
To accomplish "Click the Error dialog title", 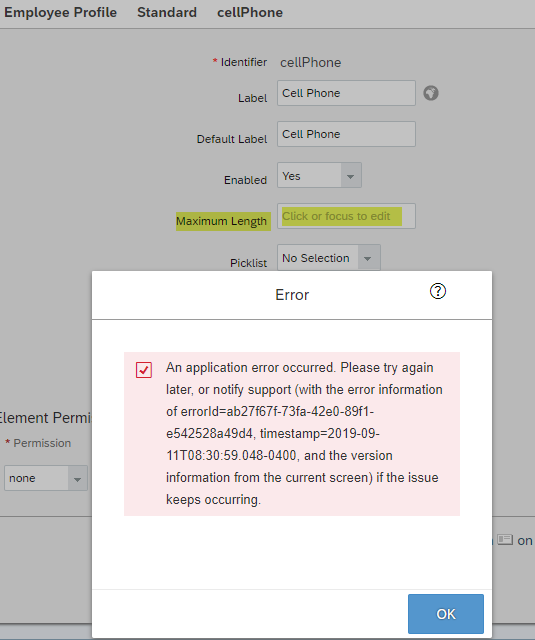I will 292,295.
